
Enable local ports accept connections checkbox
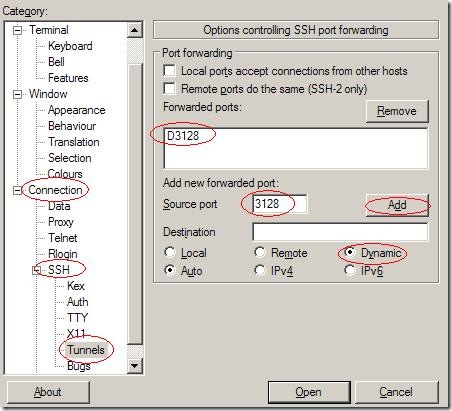pos(169,70)
